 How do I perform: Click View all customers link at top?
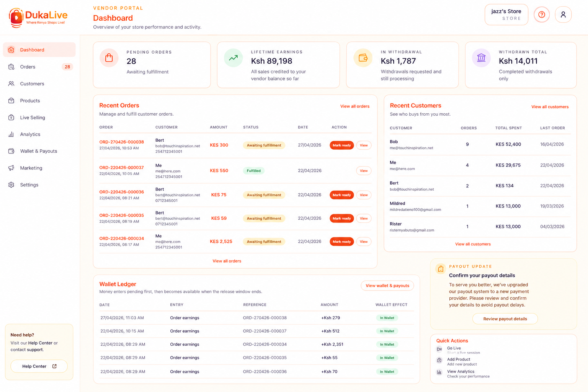coord(550,107)
